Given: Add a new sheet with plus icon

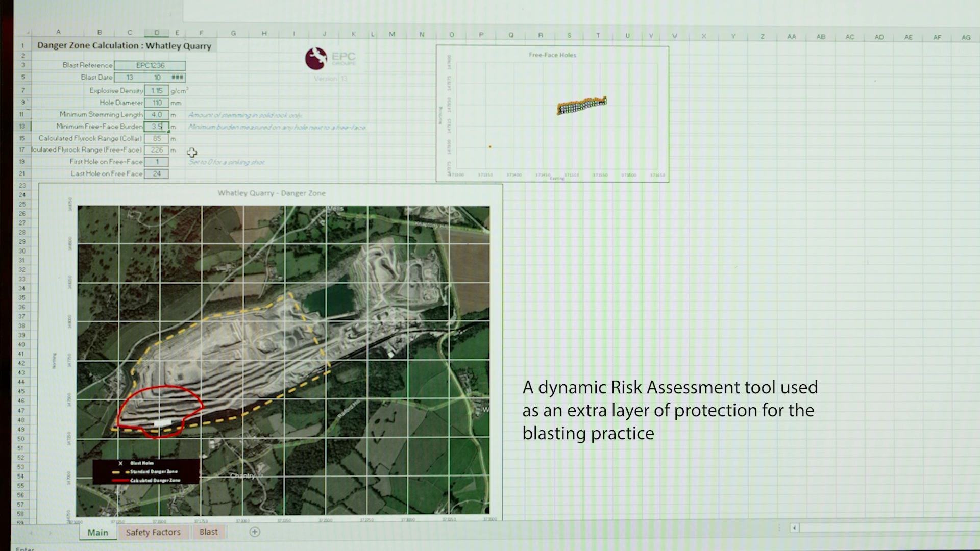Looking at the screenshot, I should pos(255,532).
